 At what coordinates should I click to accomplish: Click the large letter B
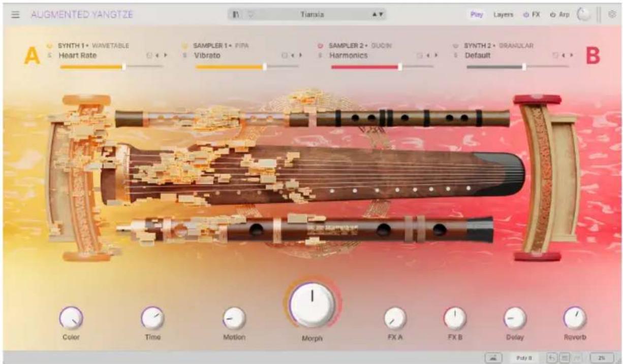tap(593, 56)
